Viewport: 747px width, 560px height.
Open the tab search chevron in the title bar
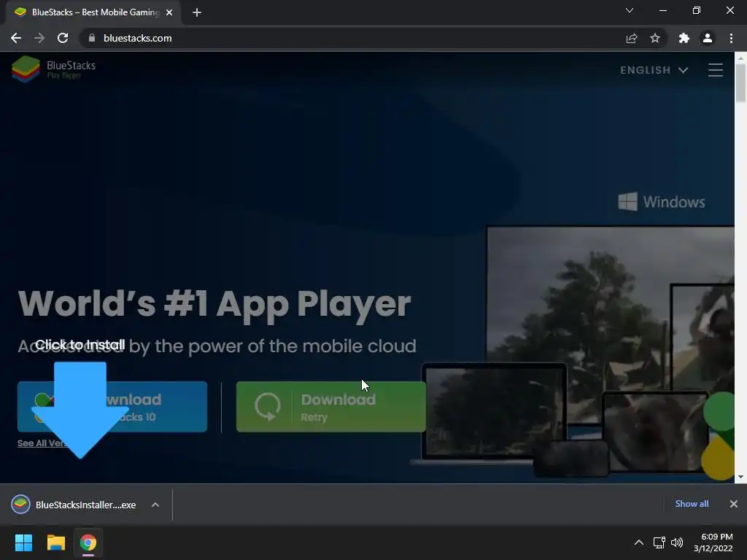[630, 10]
